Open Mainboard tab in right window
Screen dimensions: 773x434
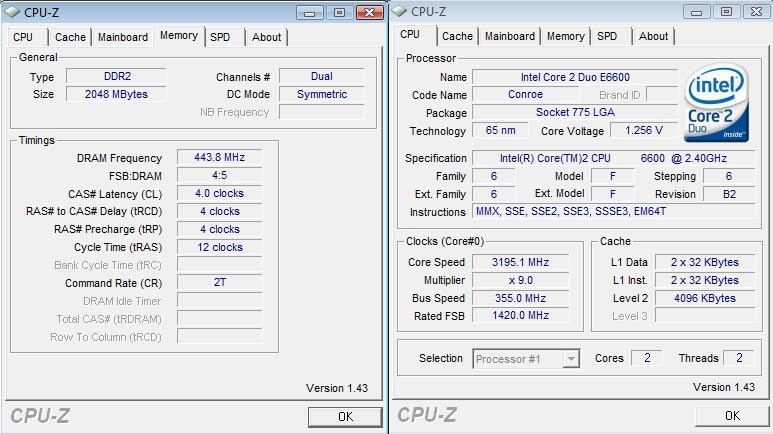click(510, 36)
